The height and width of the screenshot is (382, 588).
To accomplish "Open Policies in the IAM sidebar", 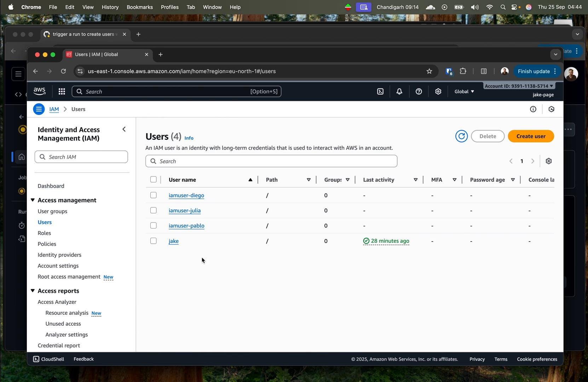I will tap(47, 244).
